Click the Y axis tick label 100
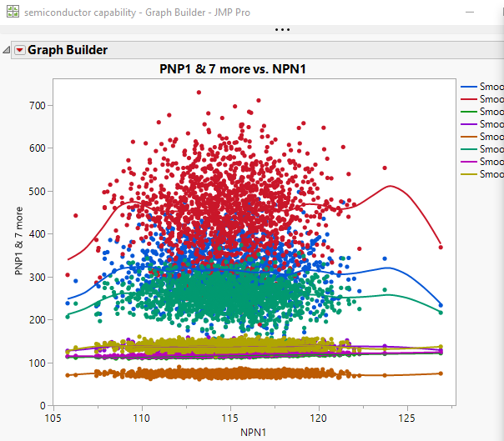This screenshot has height=441, width=504. (x=38, y=363)
